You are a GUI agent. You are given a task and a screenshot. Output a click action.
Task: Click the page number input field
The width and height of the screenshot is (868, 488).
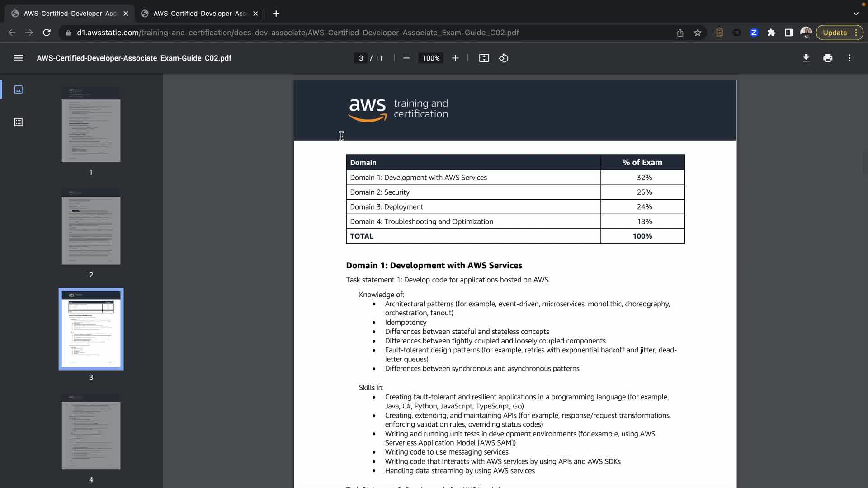click(x=361, y=58)
